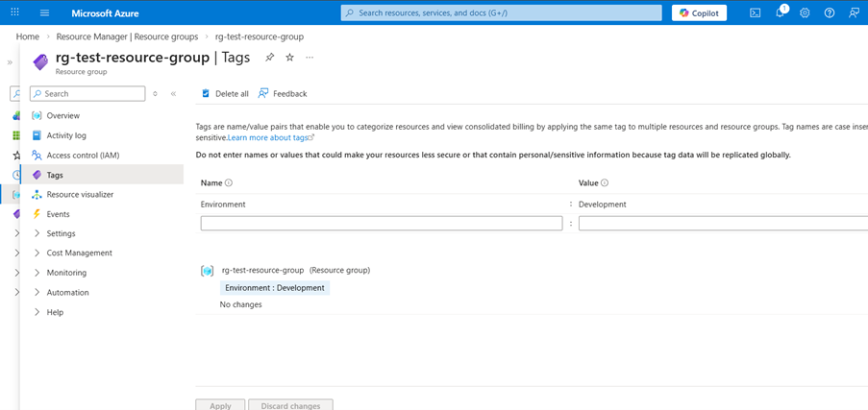Viewport: 868px width, 410px height.
Task: Open the Azure portal hamburger menu
Action: tap(45, 12)
